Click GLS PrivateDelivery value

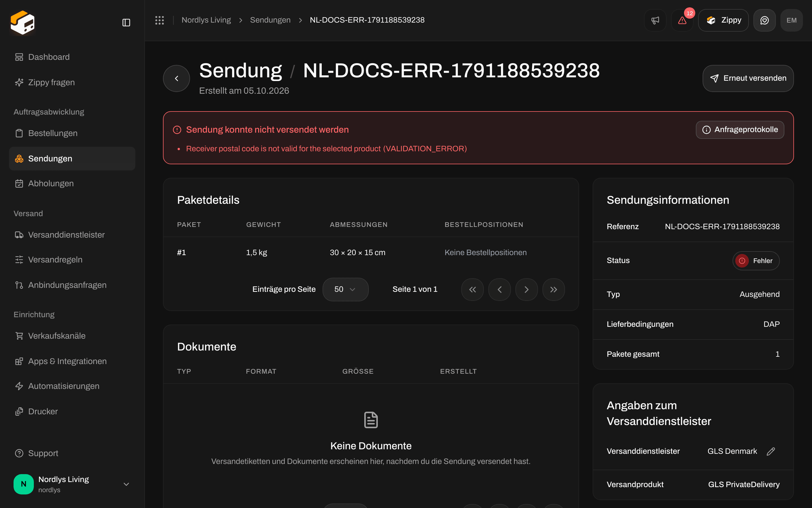point(743,485)
